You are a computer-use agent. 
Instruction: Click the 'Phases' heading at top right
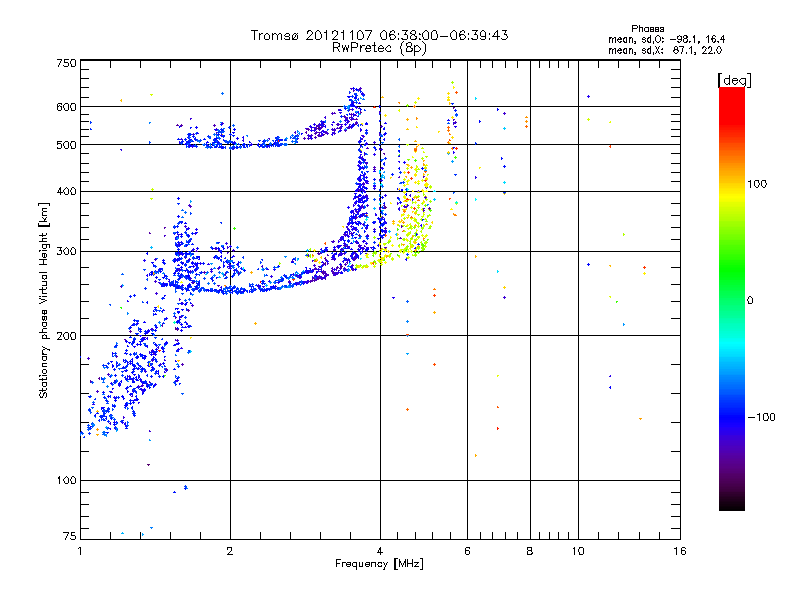[x=647, y=29]
